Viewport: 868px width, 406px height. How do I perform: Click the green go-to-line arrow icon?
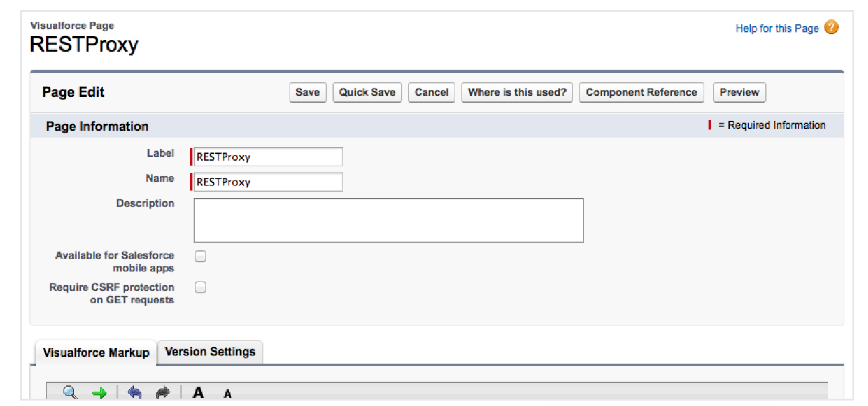pos(99,393)
